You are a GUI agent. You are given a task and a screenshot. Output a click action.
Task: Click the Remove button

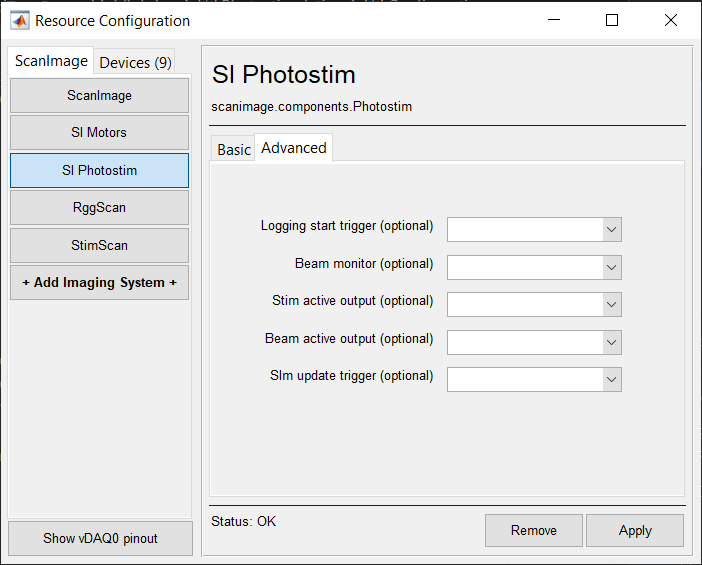pos(534,531)
